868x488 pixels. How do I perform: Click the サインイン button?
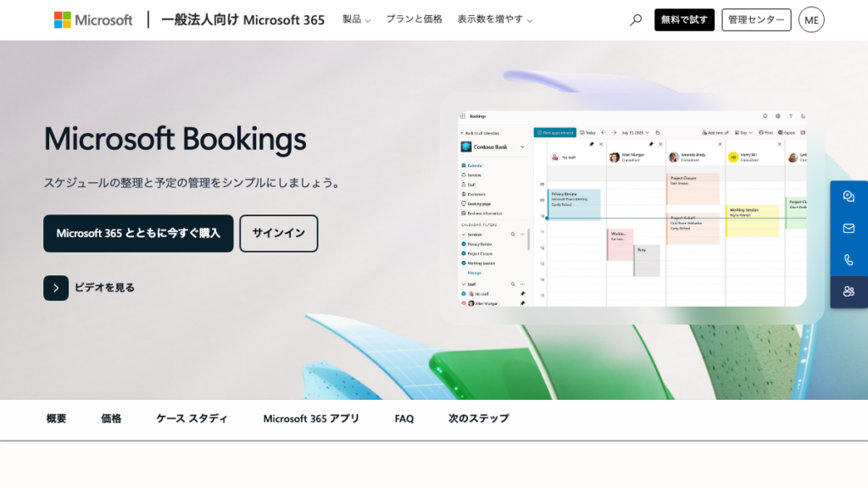278,234
